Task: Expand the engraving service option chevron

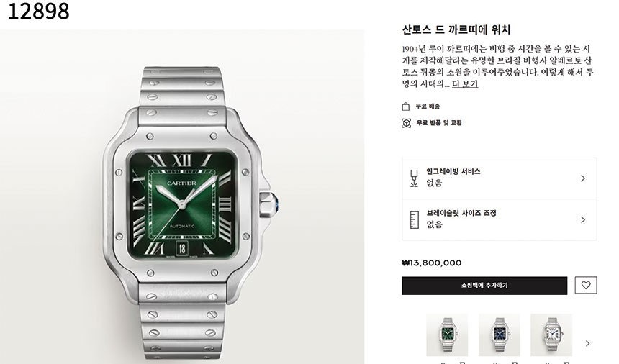Action: pos(583,178)
